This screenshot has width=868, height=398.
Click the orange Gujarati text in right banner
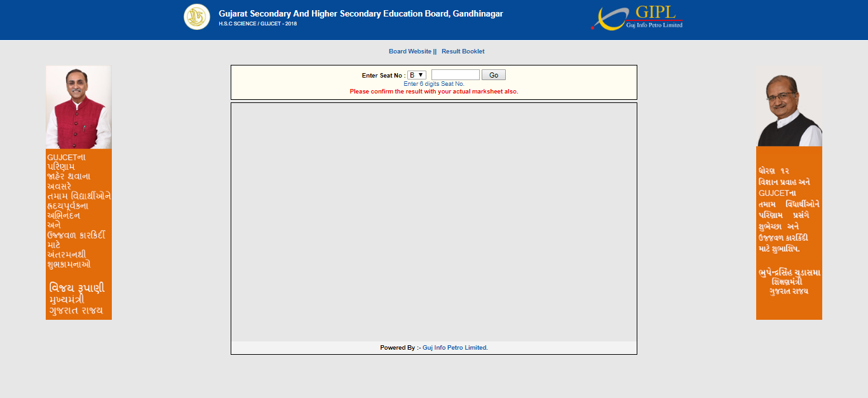[x=789, y=233]
